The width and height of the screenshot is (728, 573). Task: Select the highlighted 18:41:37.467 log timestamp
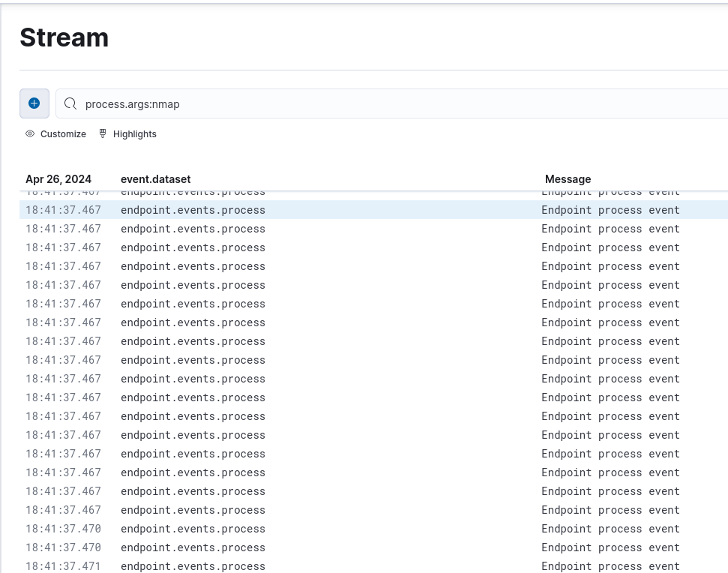(x=63, y=210)
